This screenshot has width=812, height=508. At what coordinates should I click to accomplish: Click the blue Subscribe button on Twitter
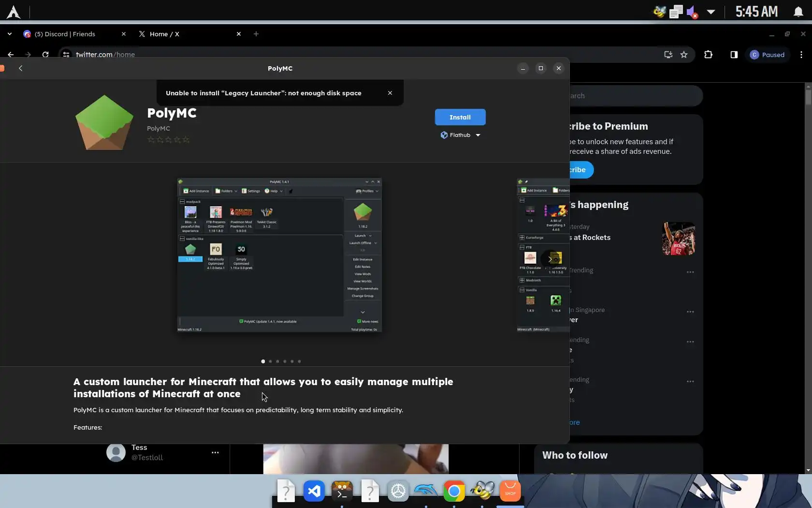[x=581, y=170]
